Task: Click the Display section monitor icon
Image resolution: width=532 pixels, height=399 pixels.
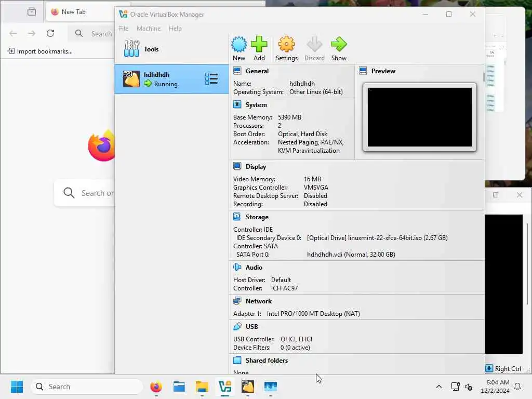Action: [x=237, y=166]
